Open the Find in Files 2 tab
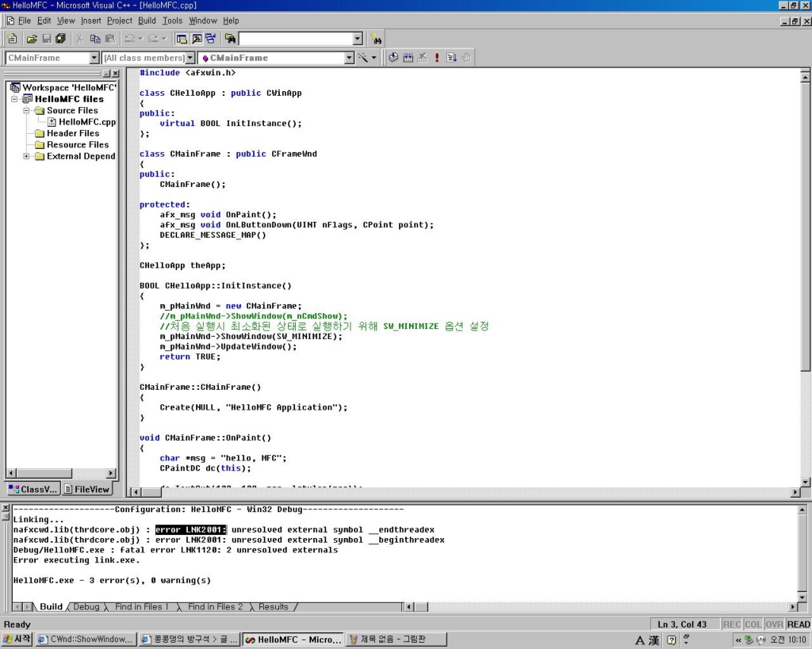Screen dimensions: 812x649 click(215, 606)
